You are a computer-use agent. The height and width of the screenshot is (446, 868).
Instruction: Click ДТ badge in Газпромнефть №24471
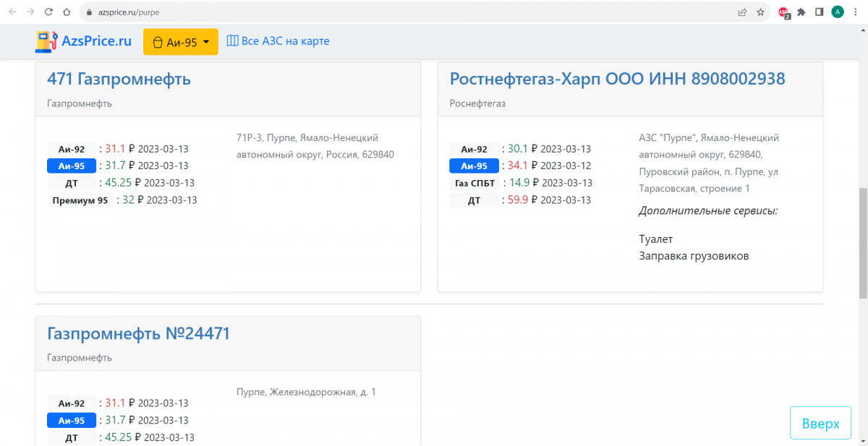[72, 437]
